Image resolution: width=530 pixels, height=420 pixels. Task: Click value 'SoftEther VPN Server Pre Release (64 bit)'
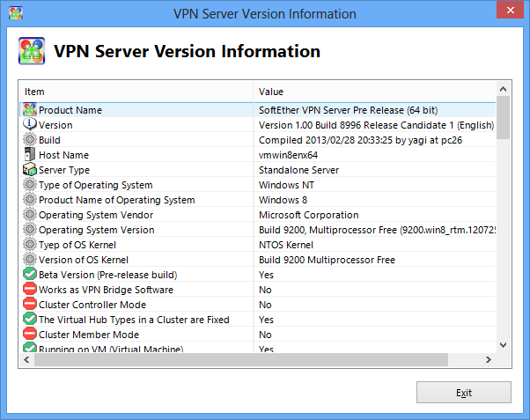click(348, 110)
